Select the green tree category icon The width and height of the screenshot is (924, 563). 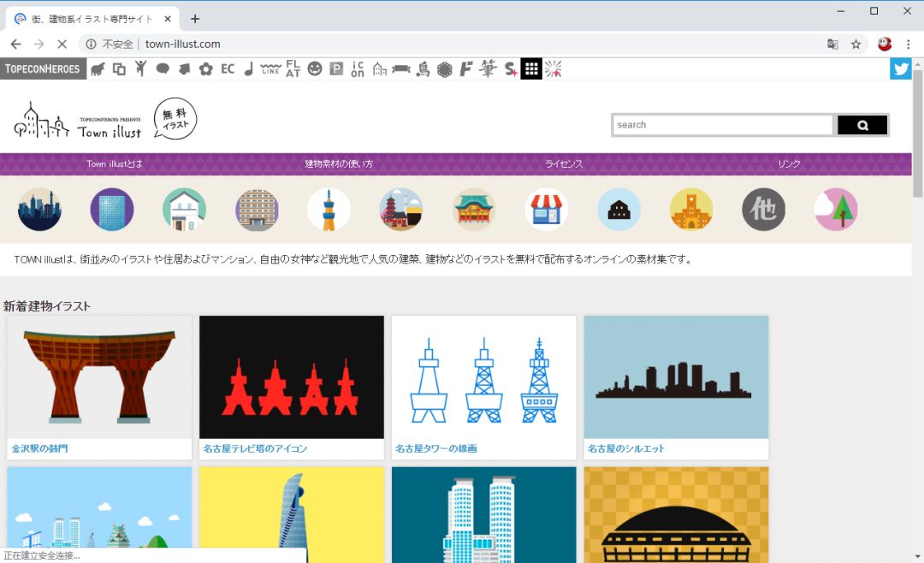[836, 210]
